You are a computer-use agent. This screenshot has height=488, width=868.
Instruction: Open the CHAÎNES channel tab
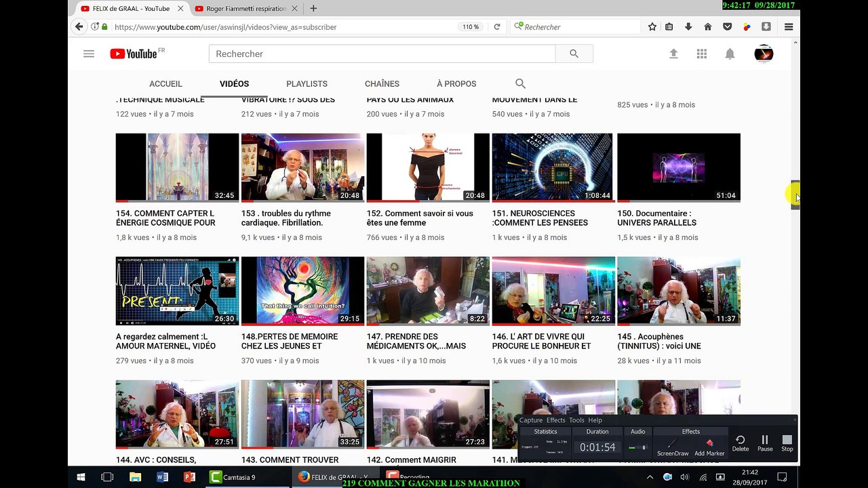click(x=382, y=83)
